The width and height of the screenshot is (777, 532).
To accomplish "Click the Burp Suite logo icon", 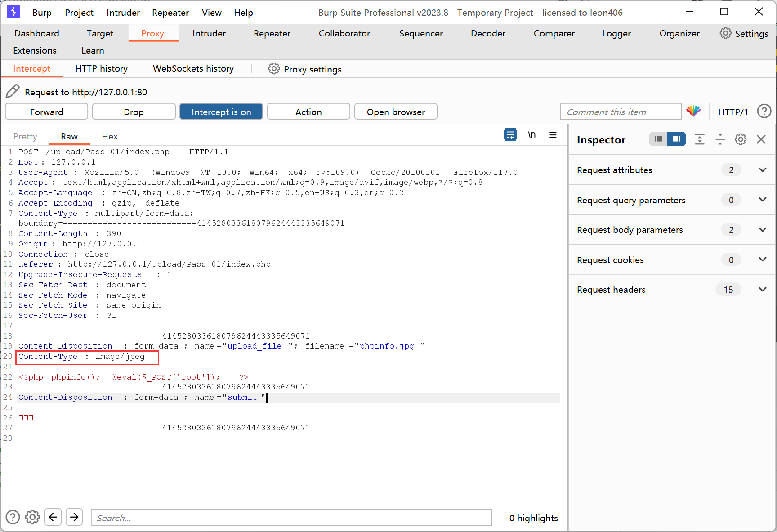I will (x=13, y=12).
